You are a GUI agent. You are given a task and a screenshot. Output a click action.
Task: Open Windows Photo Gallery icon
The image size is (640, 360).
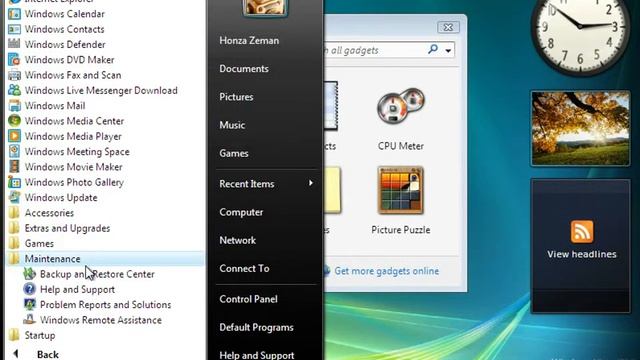click(x=14, y=182)
